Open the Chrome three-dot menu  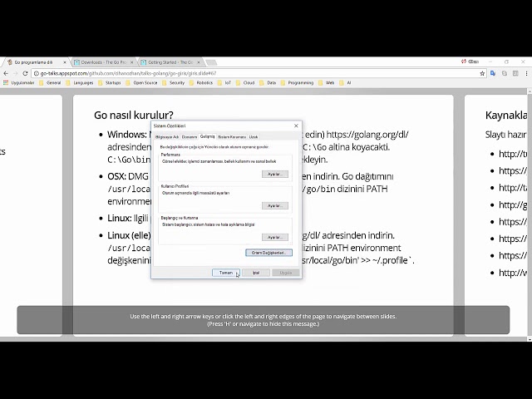pos(526,73)
